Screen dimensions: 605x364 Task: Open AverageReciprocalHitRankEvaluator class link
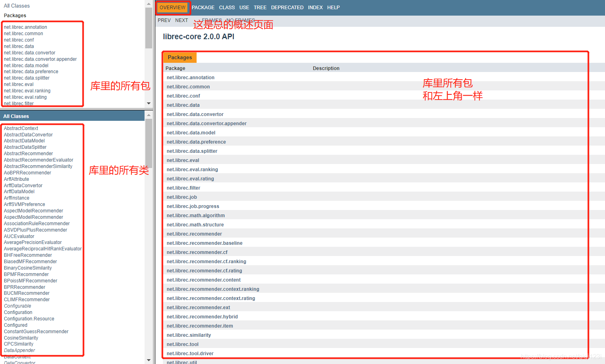43,249
